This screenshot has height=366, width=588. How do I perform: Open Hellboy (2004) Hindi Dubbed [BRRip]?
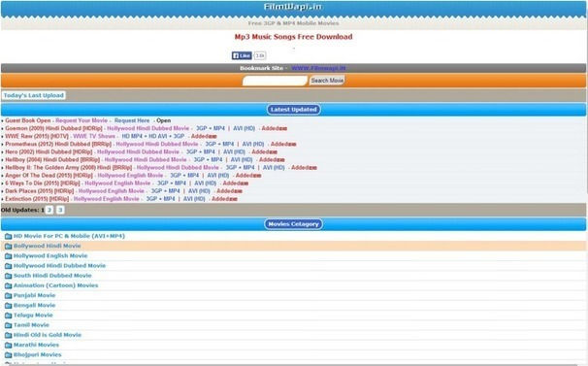(x=52, y=160)
